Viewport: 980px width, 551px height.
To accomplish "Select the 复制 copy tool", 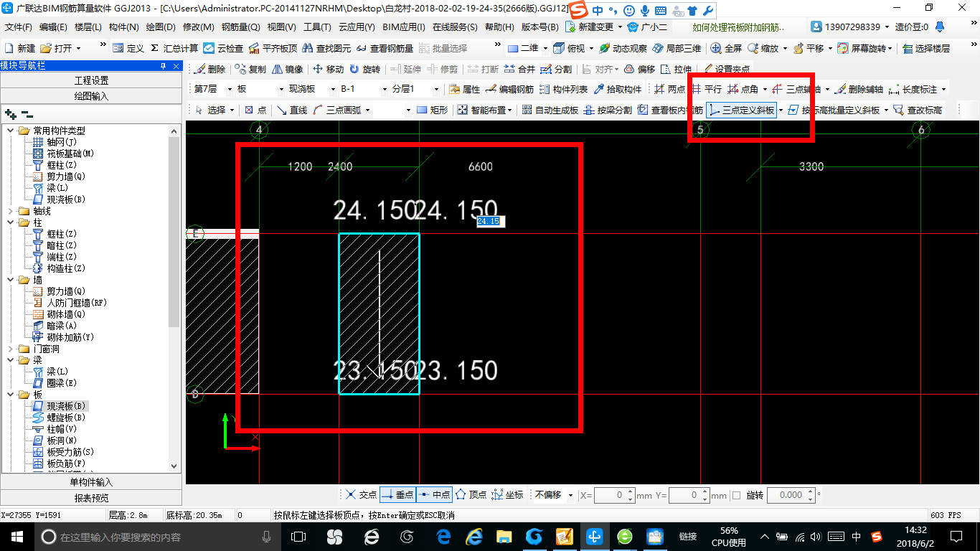I will 250,70.
